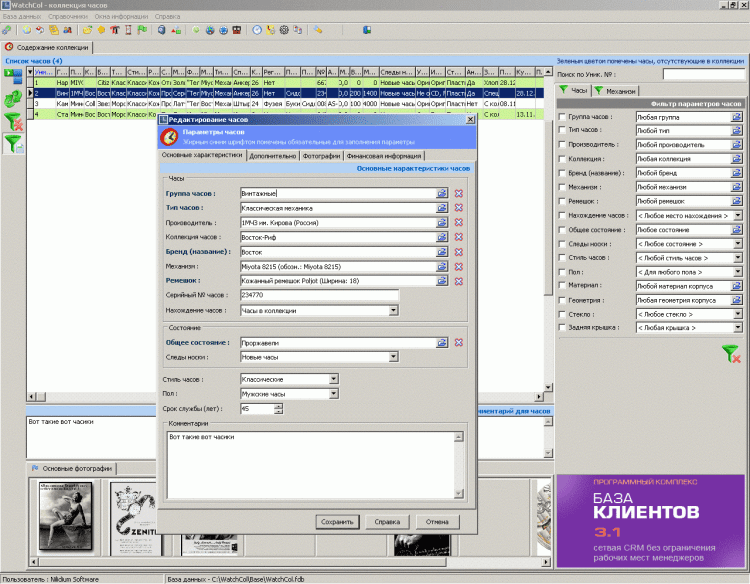
Task: Click the Серийный № часов input field
Action: pyautogui.click(x=320, y=295)
